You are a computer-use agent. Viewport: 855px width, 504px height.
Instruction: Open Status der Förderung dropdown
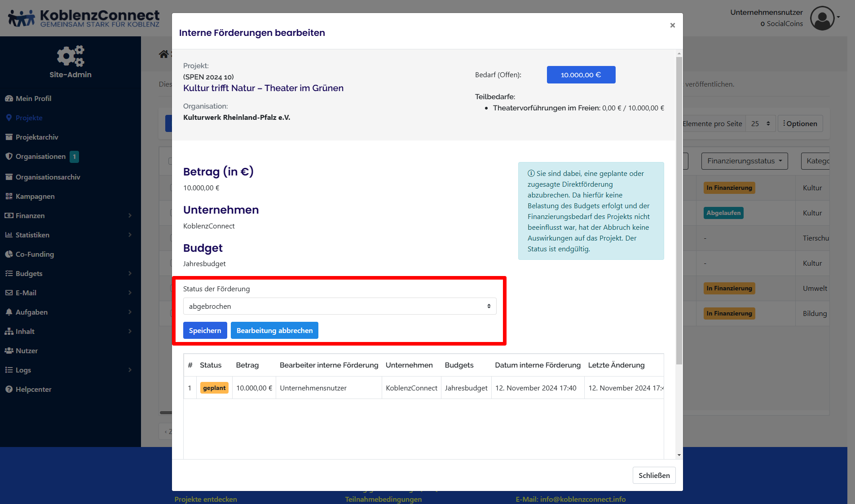[x=339, y=306]
